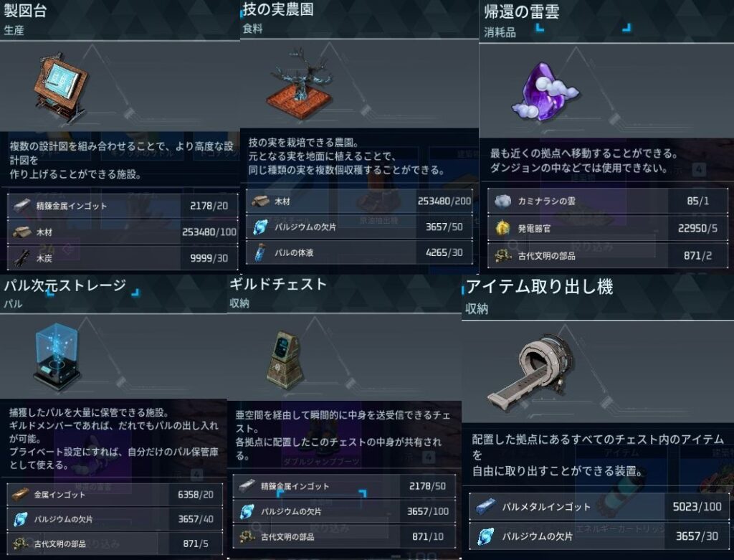Click the カミナラシの雲 cloud material icon
The height and width of the screenshot is (560, 734).
pos(502,201)
